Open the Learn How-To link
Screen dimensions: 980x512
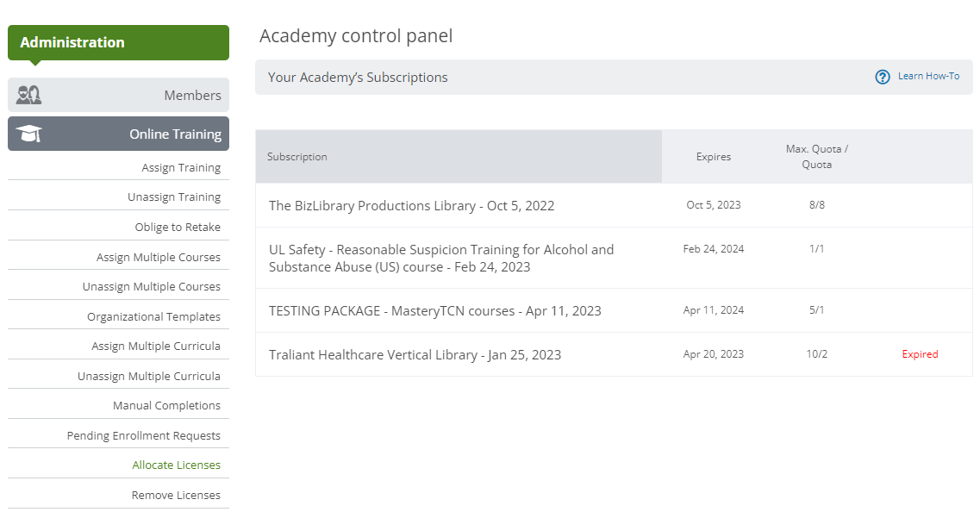pos(928,76)
